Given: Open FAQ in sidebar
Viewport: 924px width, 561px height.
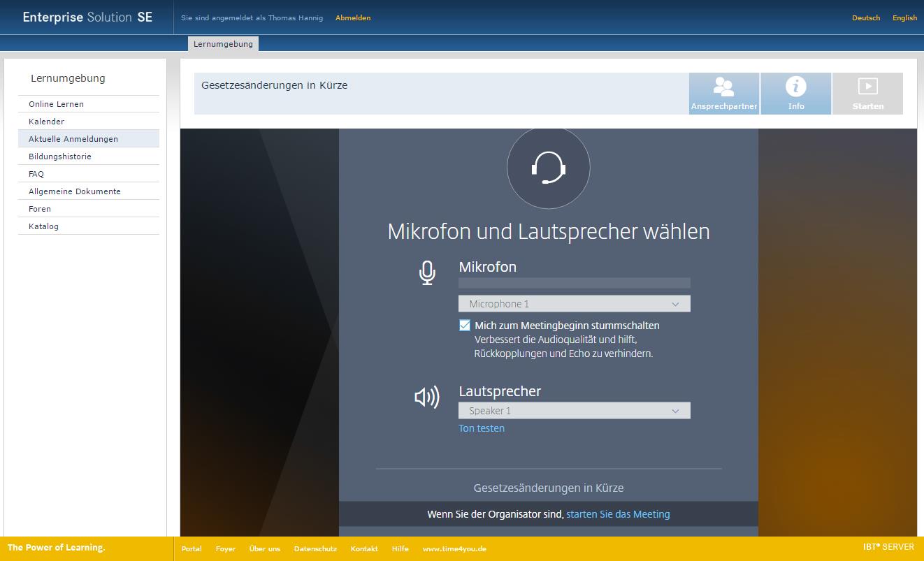Looking at the screenshot, I should (x=89, y=174).
